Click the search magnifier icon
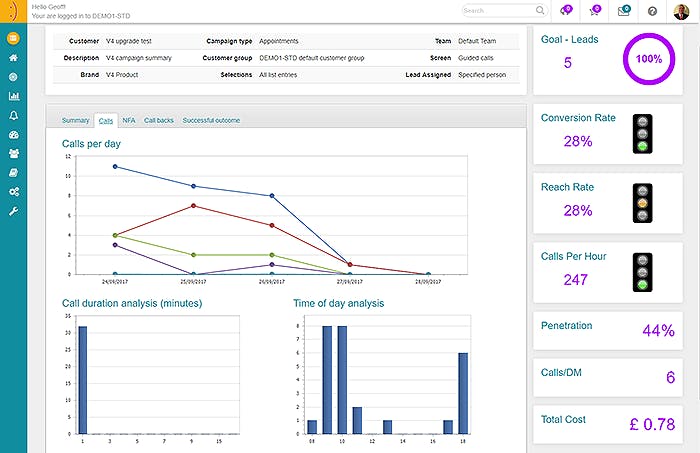This screenshot has width=700, height=453. 540,10
